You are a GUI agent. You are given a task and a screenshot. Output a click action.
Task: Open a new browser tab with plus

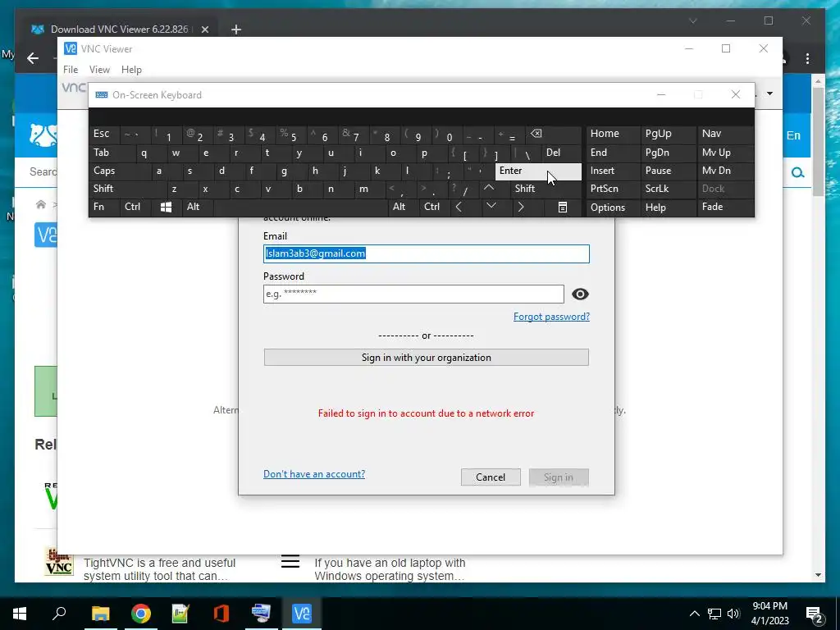pos(236,30)
